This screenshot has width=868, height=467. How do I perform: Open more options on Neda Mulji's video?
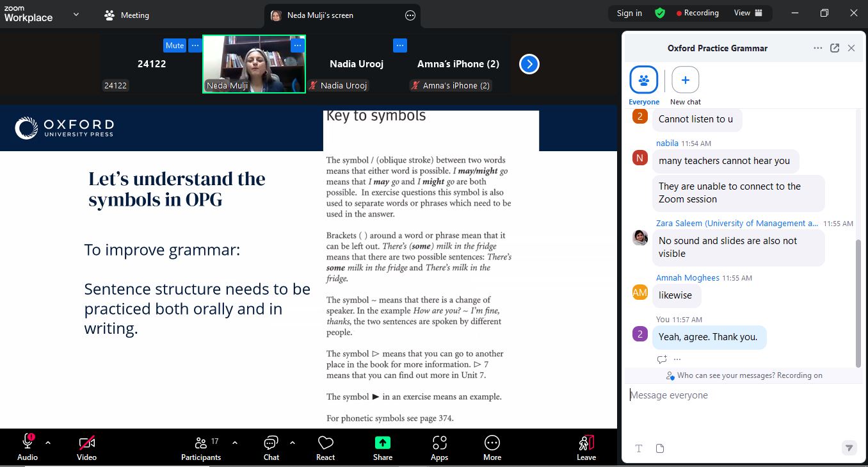298,45
